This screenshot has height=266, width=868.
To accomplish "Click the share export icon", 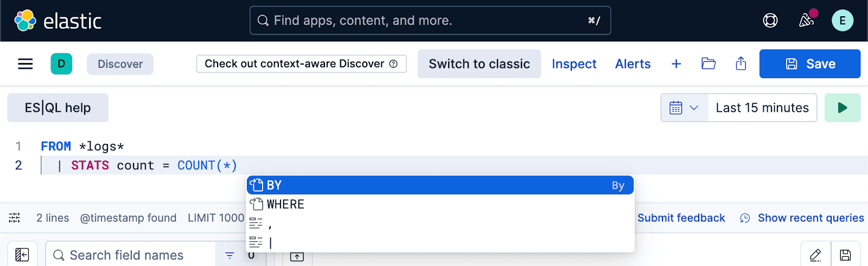I will point(741,64).
